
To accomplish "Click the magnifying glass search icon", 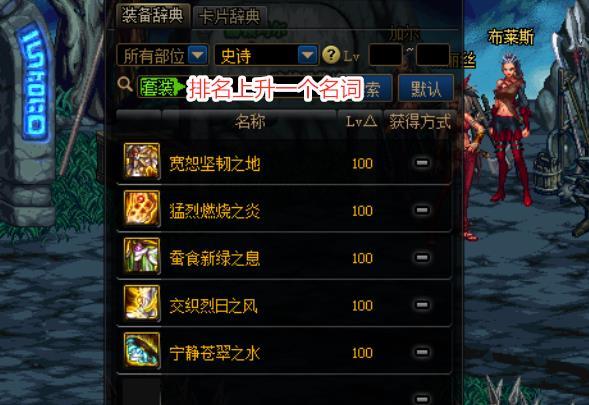I will click(125, 84).
